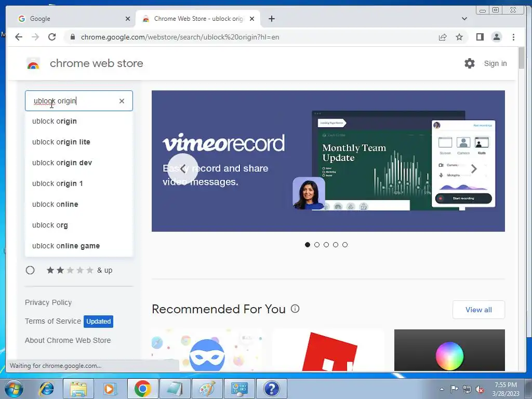Screen dimensions: 532x399
Task: Close the Chrome Web Store tab
Action: (252, 19)
